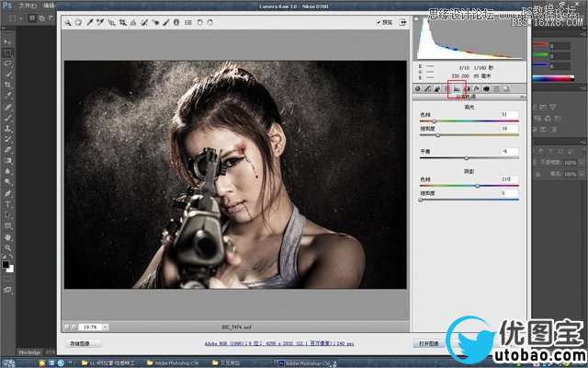588x368 pixels.
Task: Rotate image 90° clockwise
Action: click(210, 22)
